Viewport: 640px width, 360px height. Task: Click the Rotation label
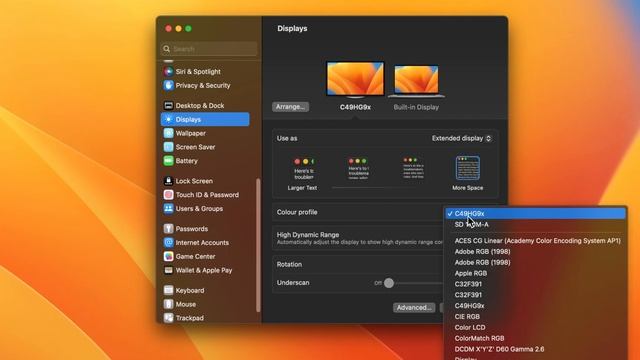(x=289, y=264)
